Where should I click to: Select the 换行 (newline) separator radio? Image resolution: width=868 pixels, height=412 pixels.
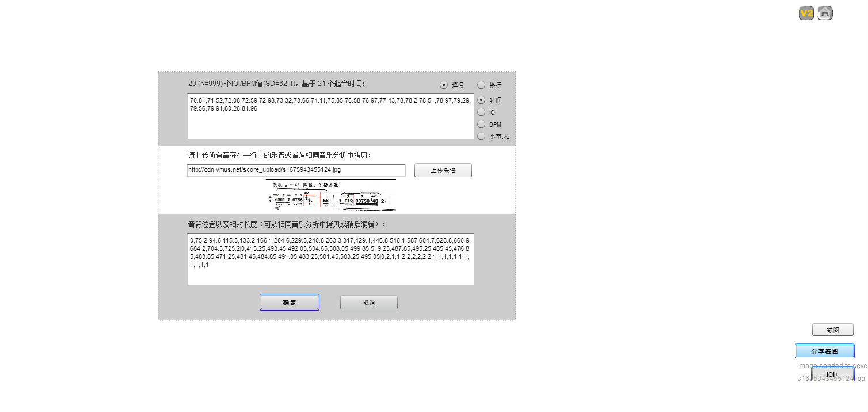(481, 85)
